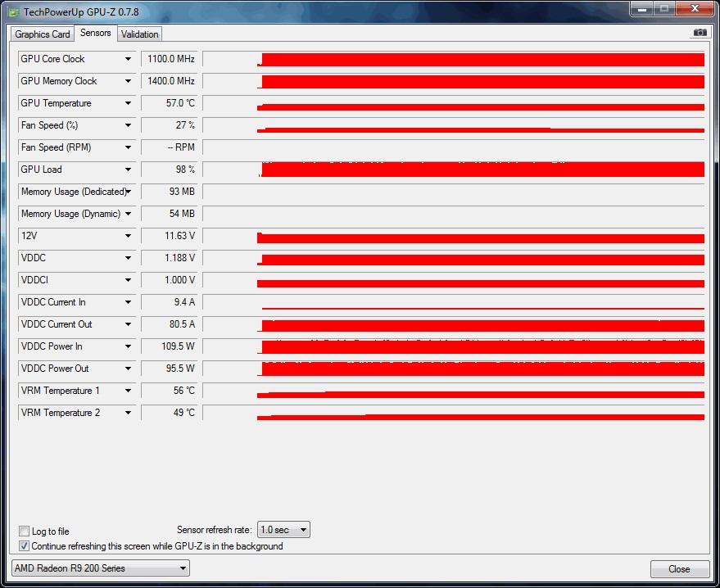Image resolution: width=720 pixels, height=588 pixels.
Task: Open the AMD Radeon R9 200 Series selector
Action: [x=101, y=568]
